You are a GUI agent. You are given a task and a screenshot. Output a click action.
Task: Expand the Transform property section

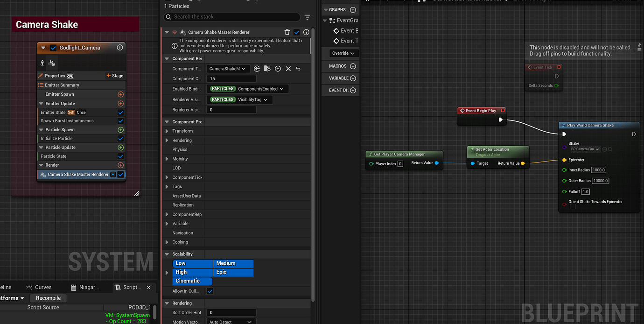(167, 131)
